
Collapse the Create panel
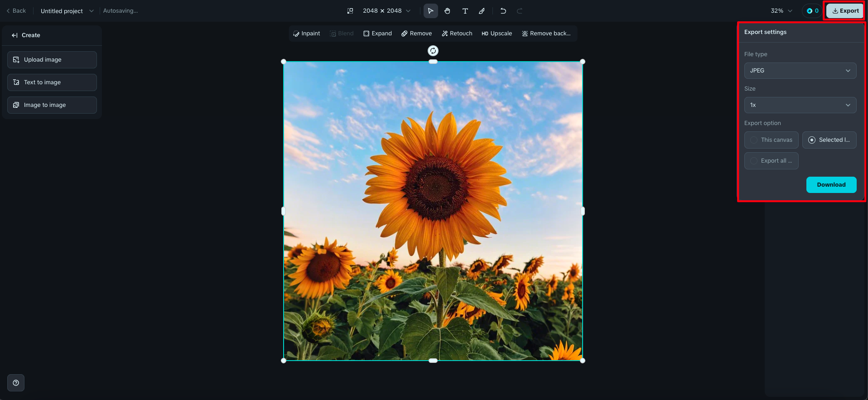click(14, 35)
